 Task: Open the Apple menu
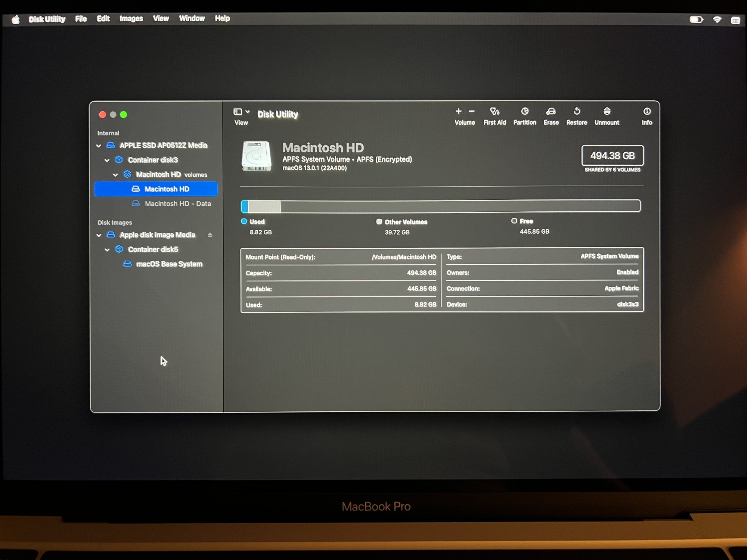16,19
